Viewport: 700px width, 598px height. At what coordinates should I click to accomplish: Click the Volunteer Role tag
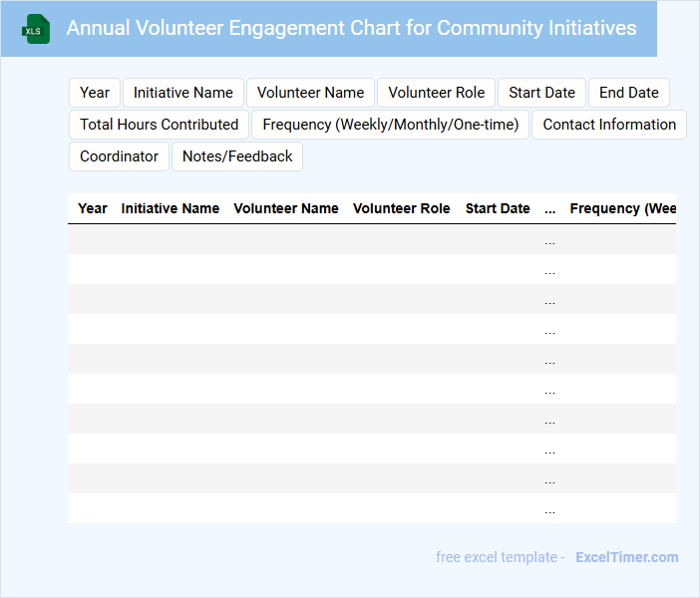436,93
